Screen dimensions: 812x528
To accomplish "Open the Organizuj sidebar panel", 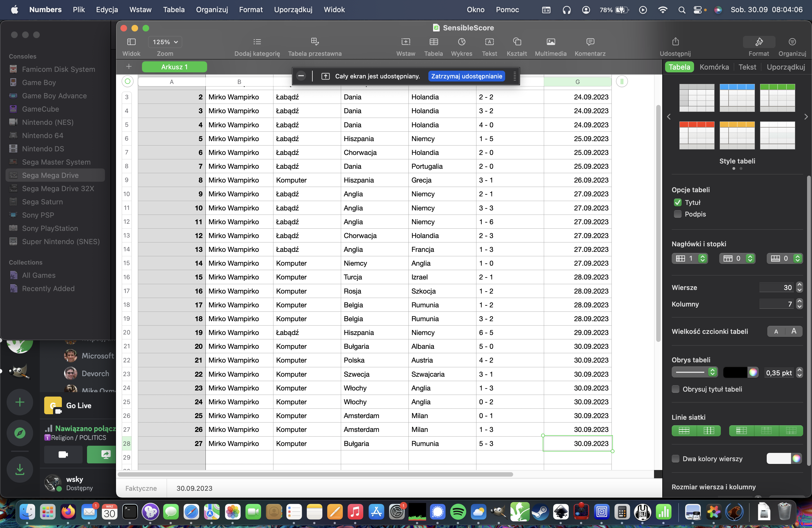I will pos(792,42).
